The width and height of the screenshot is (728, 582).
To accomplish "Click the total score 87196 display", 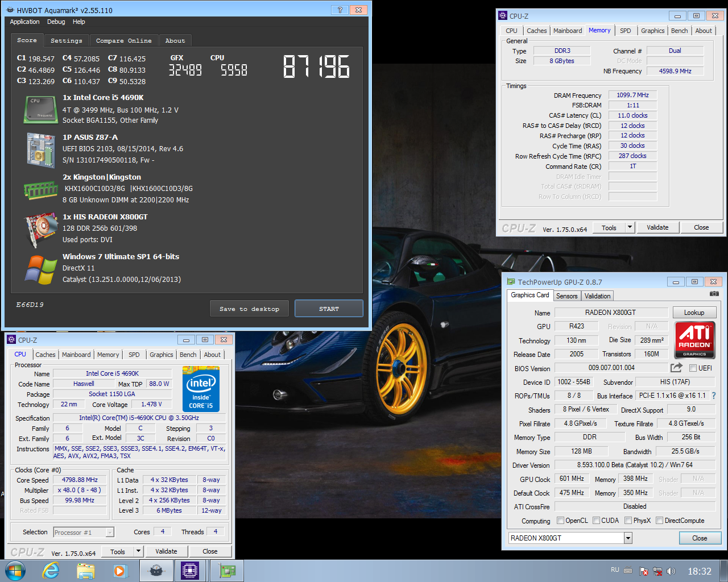I will [317, 66].
